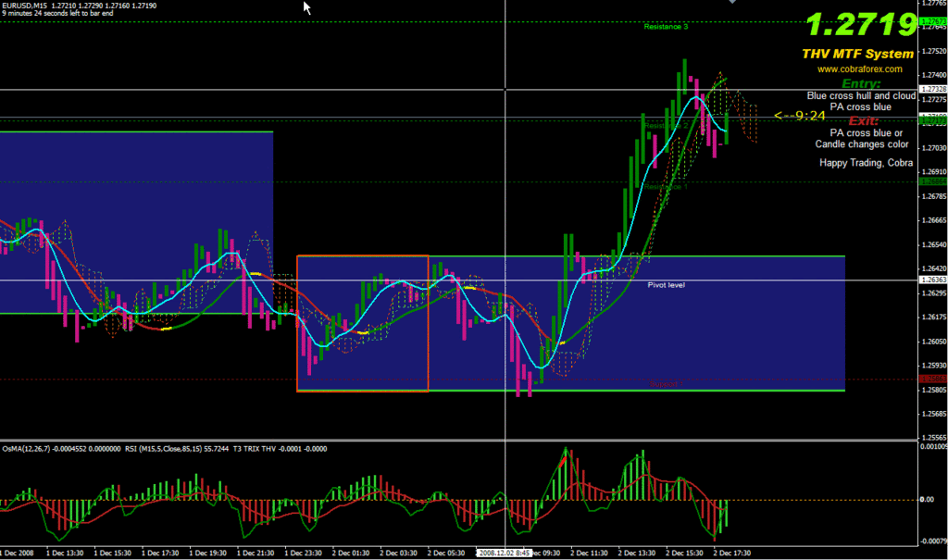Click the '2 Dec 15:30' time axis label
The width and height of the screenshot is (948, 560).
coord(684,553)
